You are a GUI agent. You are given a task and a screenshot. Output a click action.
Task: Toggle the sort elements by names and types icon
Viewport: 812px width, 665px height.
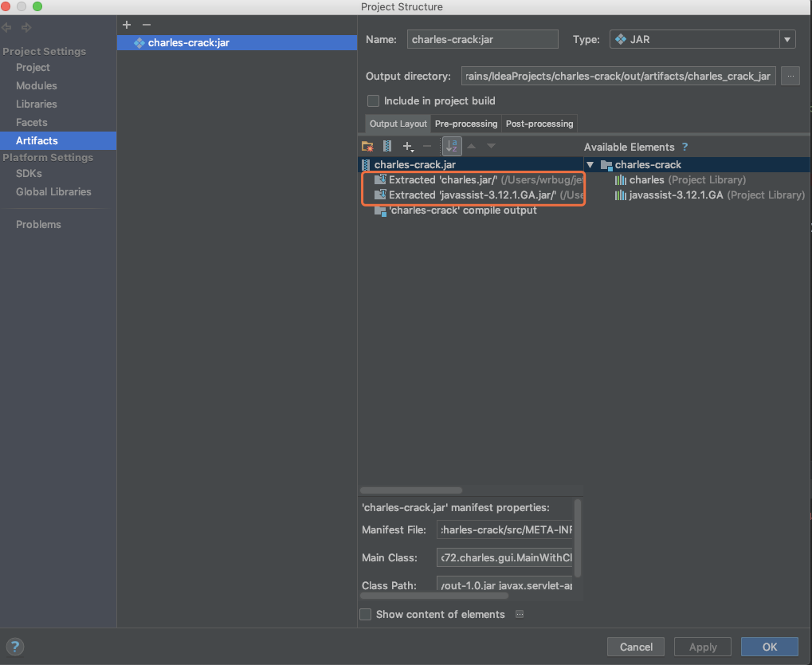452,146
